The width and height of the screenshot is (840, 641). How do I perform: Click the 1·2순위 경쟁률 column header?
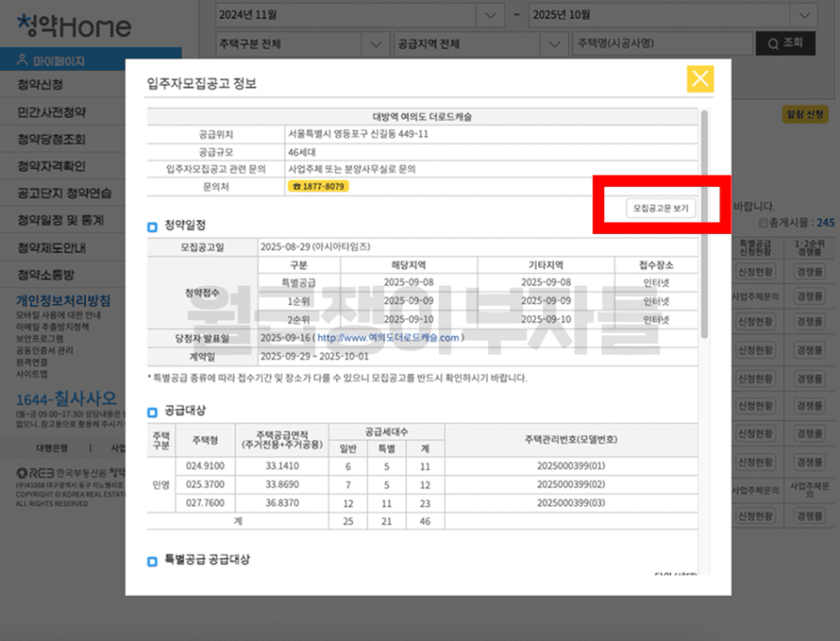pos(810,247)
